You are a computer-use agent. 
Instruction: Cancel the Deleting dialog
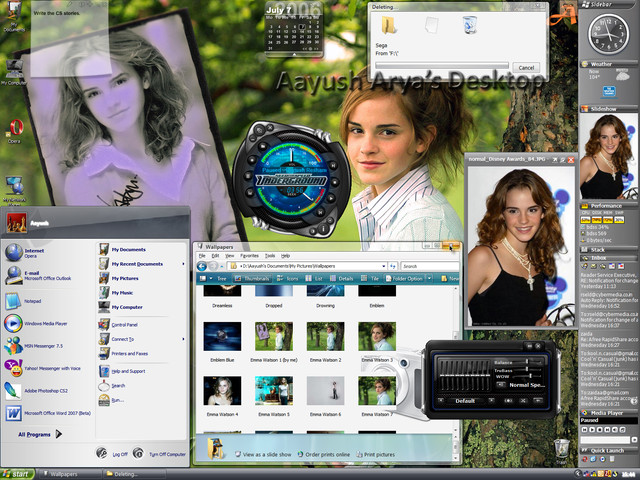pyautogui.click(x=526, y=68)
